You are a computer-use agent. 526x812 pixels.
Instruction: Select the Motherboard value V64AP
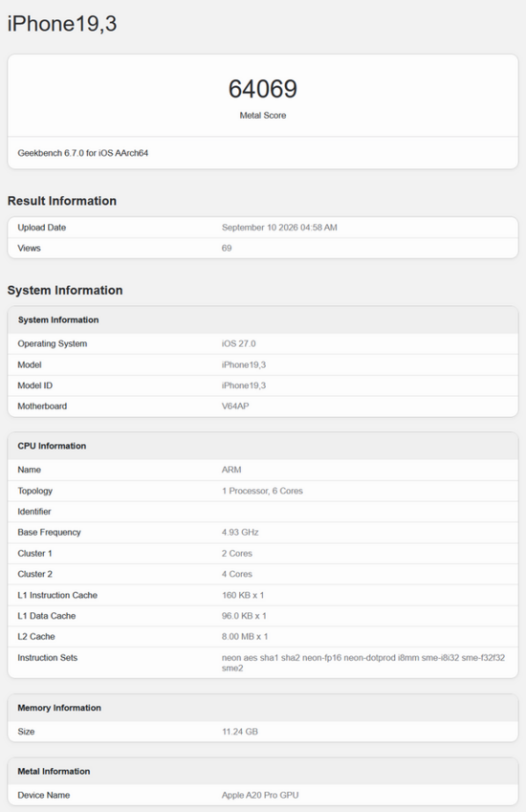click(235, 406)
